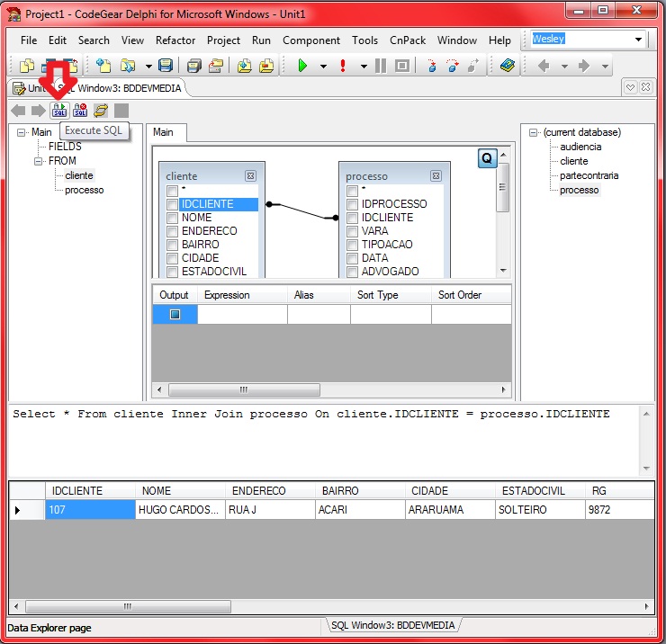This screenshot has width=666, height=644.
Task: Close the processo table box
Action: (x=436, y=176)
